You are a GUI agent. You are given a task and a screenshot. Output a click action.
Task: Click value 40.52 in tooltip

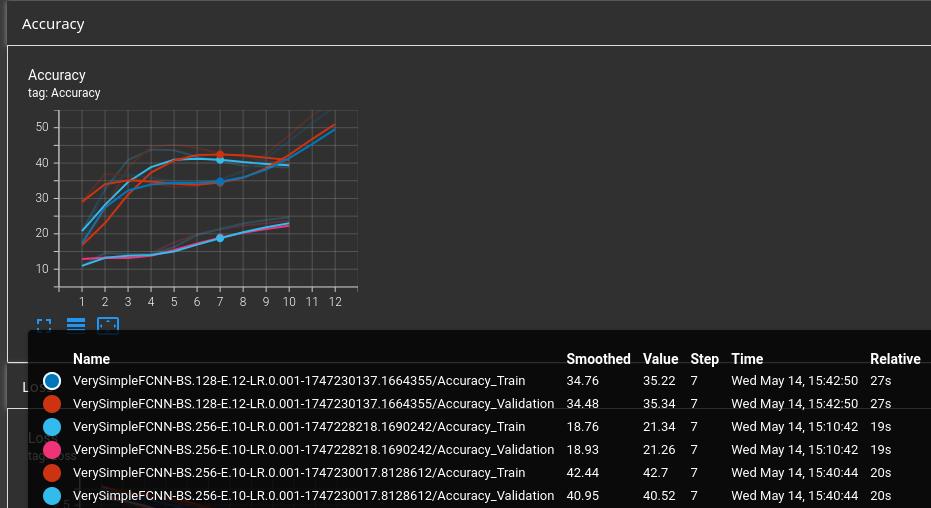click(659, 496)
